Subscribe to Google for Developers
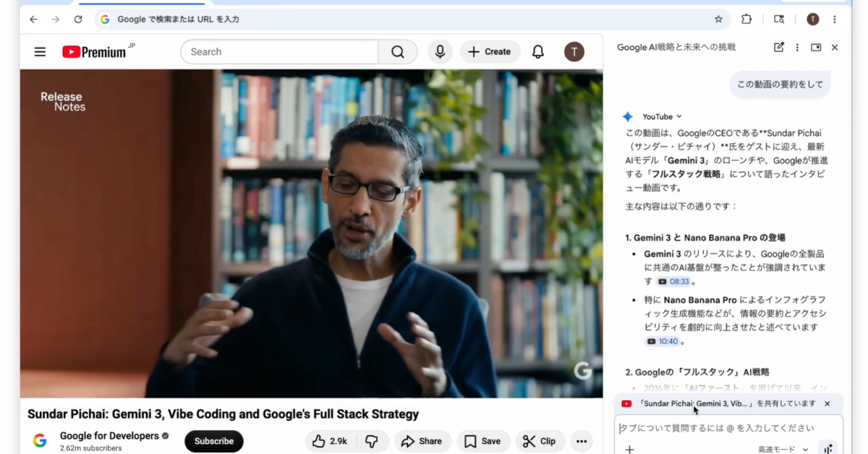This screenshot has height=454, width=868. [213, 441]
